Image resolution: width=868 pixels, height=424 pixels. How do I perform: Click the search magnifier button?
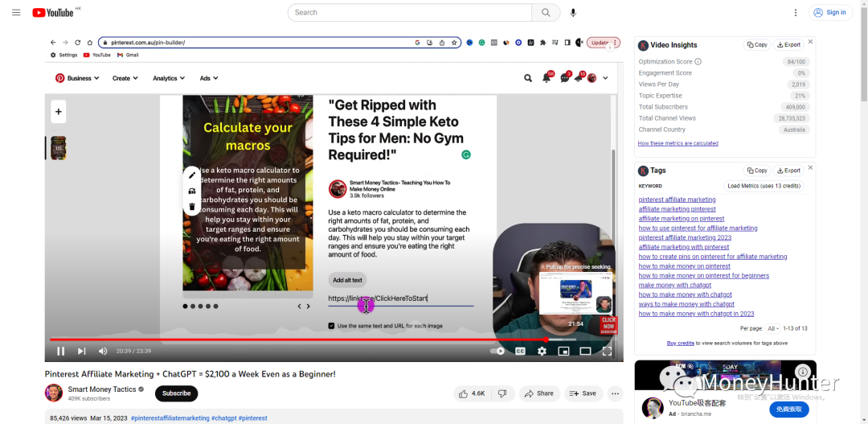click(x=546, y=12)
